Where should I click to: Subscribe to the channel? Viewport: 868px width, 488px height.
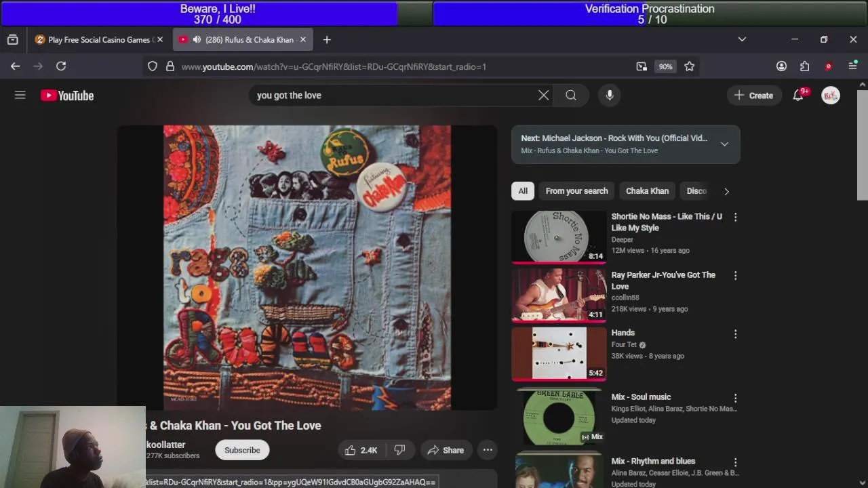[x=242, y=450]
